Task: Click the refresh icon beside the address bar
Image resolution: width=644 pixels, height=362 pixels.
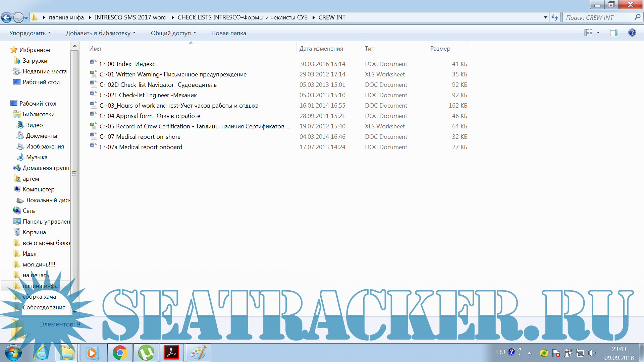Action: pyautogui.click(x=554, y=17)
